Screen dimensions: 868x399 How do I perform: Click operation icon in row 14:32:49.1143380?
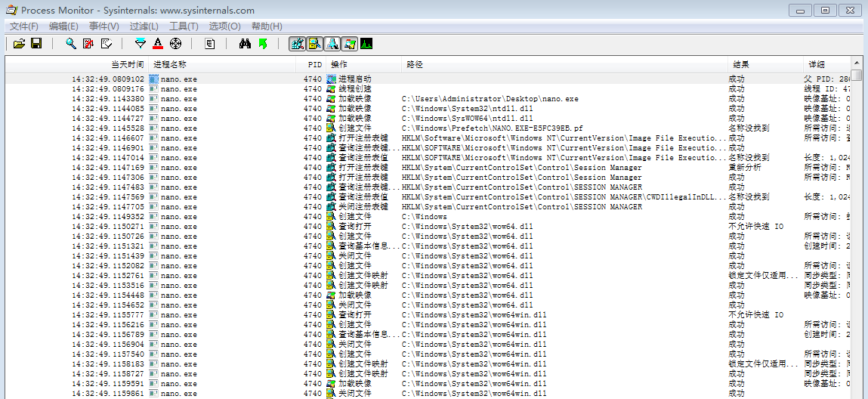[x=332, y=98]
